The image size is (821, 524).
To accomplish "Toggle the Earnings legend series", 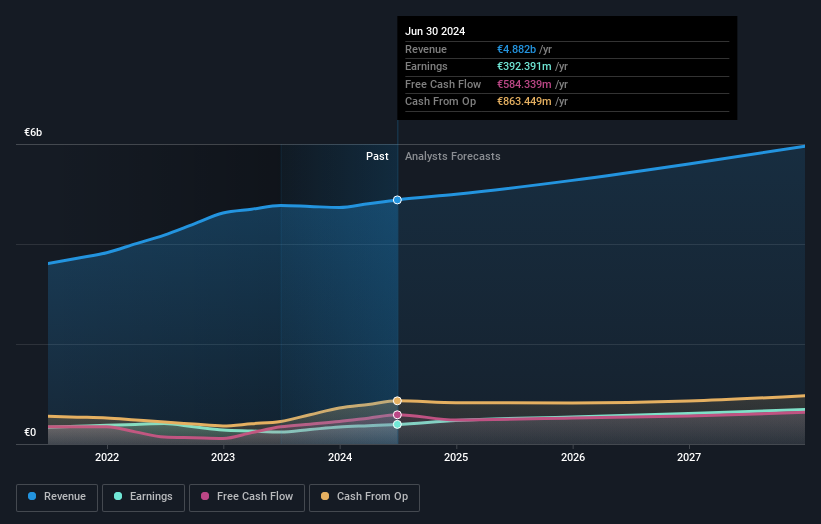I will click(x=143, y=497).
